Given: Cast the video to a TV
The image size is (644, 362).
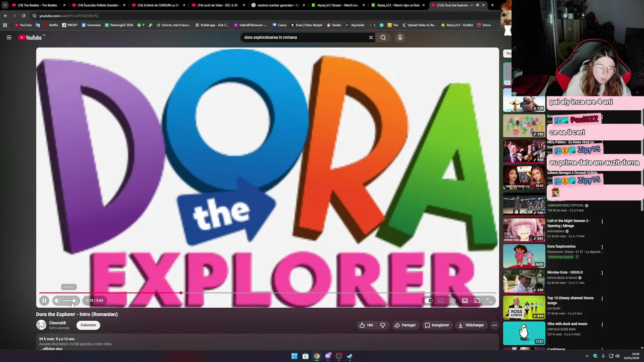Looking at the screenshot, I should 477,301.
